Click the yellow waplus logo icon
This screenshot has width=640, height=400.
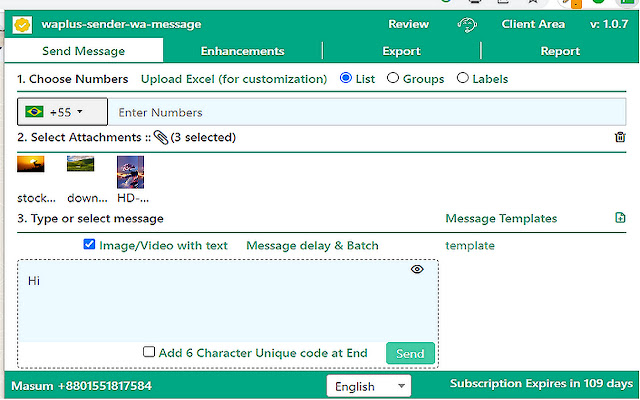tap(22, 25)
